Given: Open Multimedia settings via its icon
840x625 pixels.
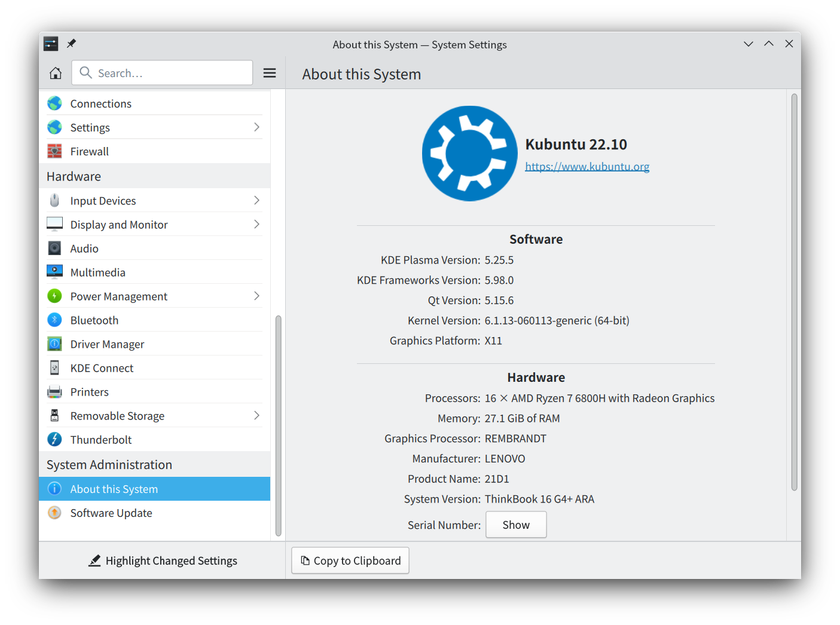Looking at the screenshot, I should pos(54,271).
